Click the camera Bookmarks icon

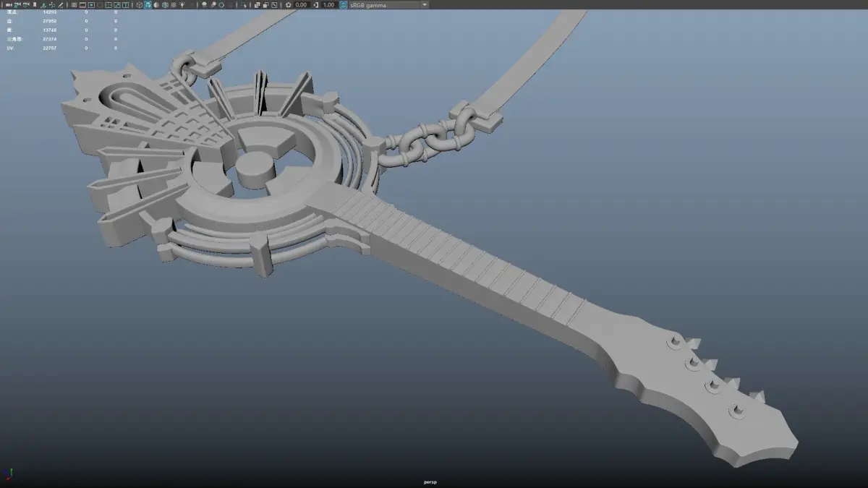35,4
